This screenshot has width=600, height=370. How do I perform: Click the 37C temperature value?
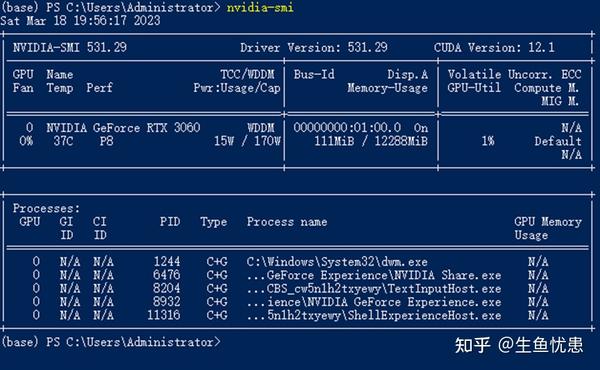[63, 141]
